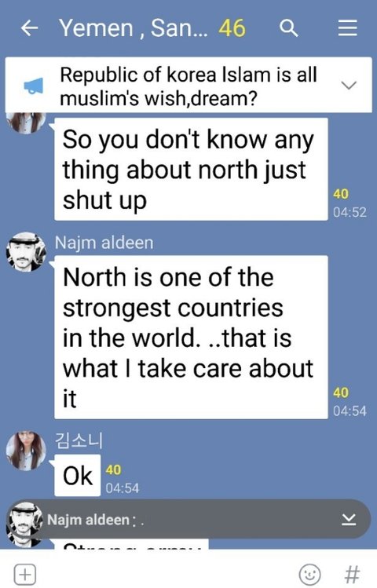Screen dimensions: 377x588
Task: Jump to latest message arrow icon
Action: click(349, 520)
